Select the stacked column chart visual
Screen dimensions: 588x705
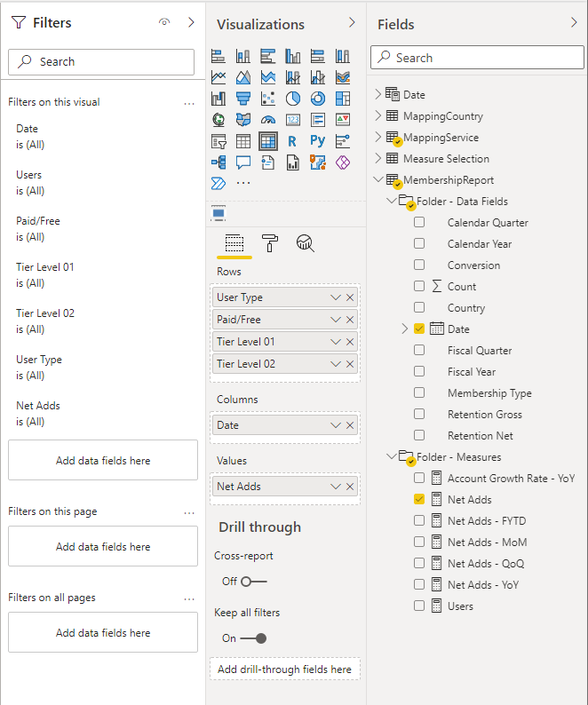243,56
